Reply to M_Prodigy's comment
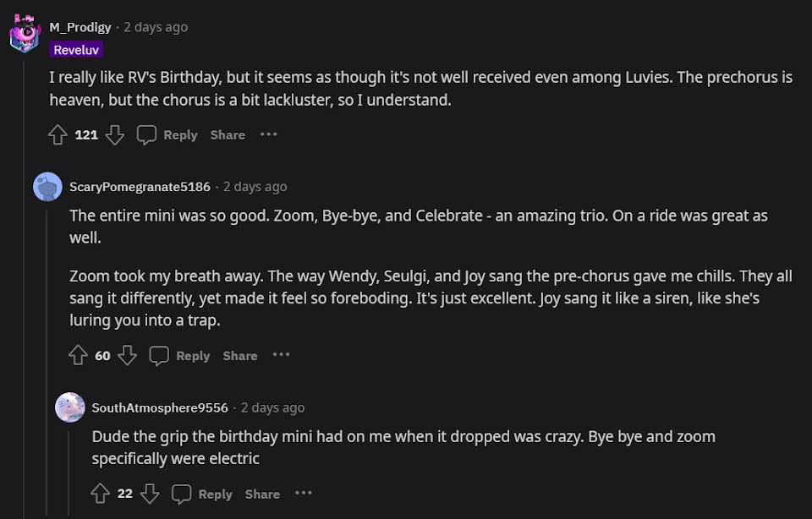The height and width of the screenshot is (519, 812). pyautogui.click(x=167, y=134)
